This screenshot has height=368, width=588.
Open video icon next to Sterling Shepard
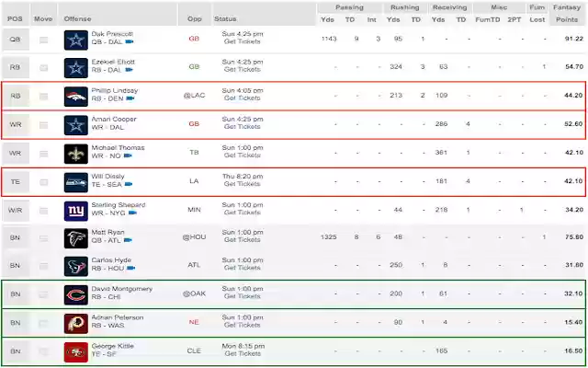pyautogui.click(x=132, y=213)
